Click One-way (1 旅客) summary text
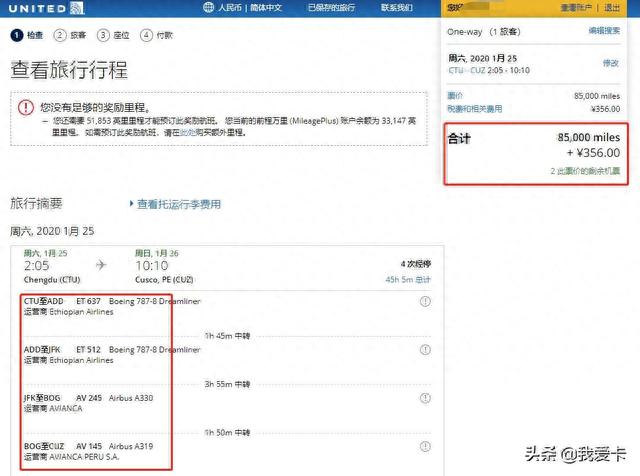Image resolution: width=640 pixels, height=476 pixels. pyautogui.click(x=484, y=32)
